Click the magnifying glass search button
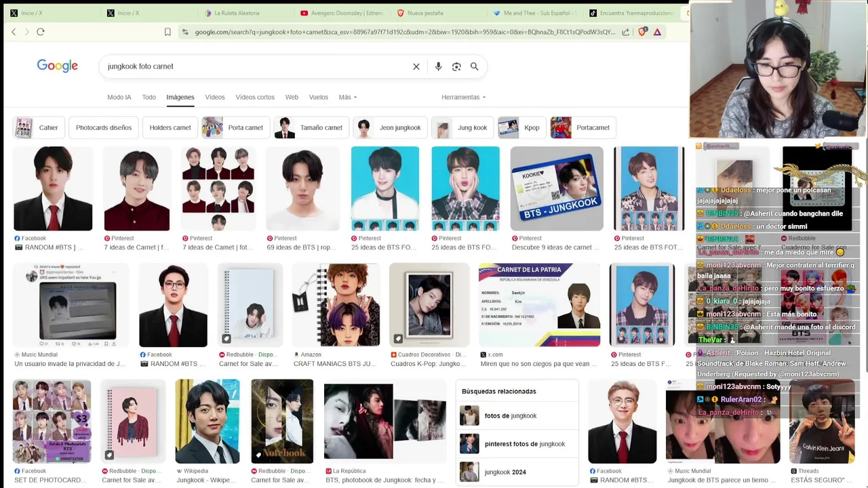This screenshot has height=488, width=868. [475, 66]
